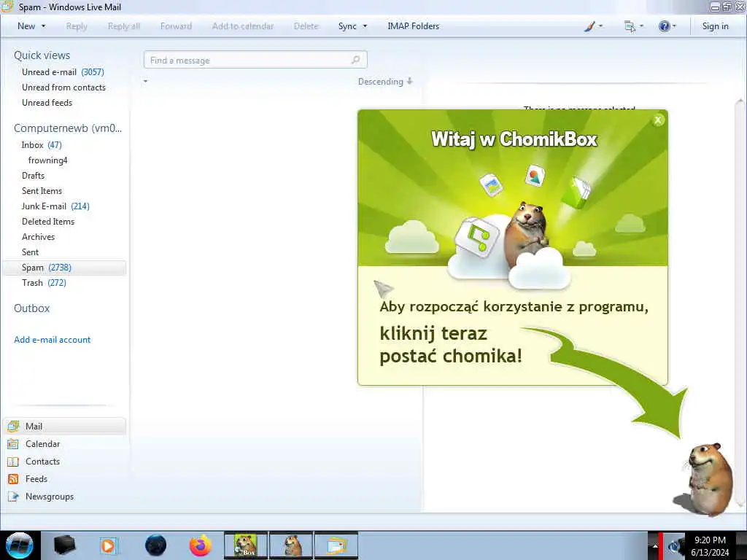Select Unread e-mail quick view
Screen dimensions: 747x560
(x=63, y=72)
